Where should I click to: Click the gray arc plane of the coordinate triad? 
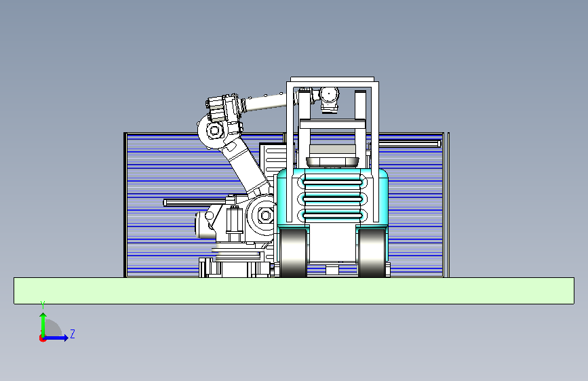pyautogui.click(x=54, y=327)
